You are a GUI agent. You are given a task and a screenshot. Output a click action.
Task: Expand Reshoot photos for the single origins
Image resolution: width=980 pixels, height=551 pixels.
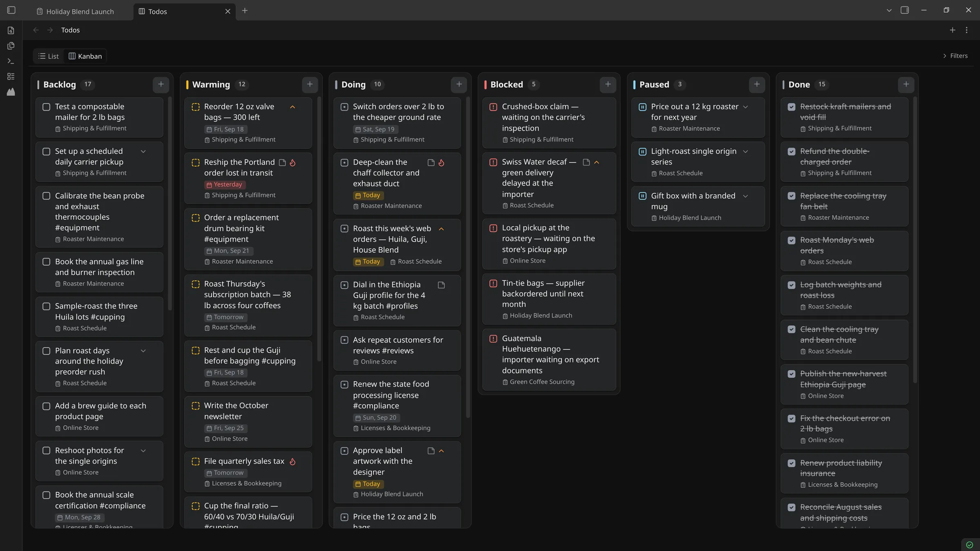(x=143, y=451)
